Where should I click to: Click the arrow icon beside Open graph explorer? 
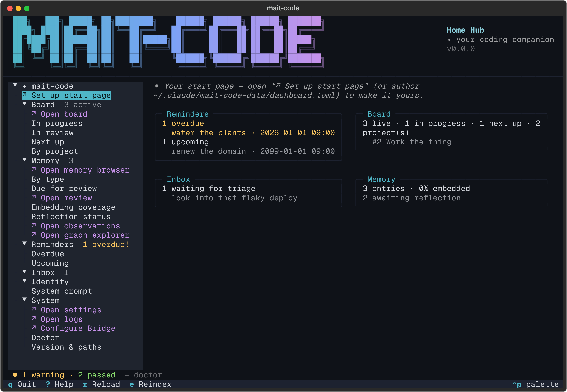34,235
